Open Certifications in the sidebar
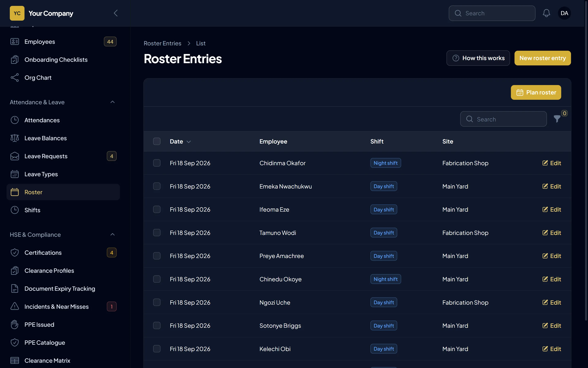The width and height of the screenshot is (588, 368). (63, 252)
